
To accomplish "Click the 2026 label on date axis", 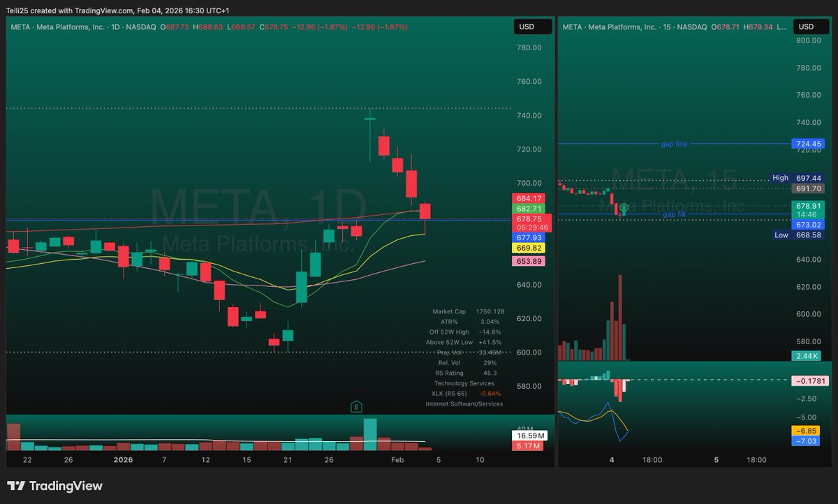I will click(x=123, y=460).
